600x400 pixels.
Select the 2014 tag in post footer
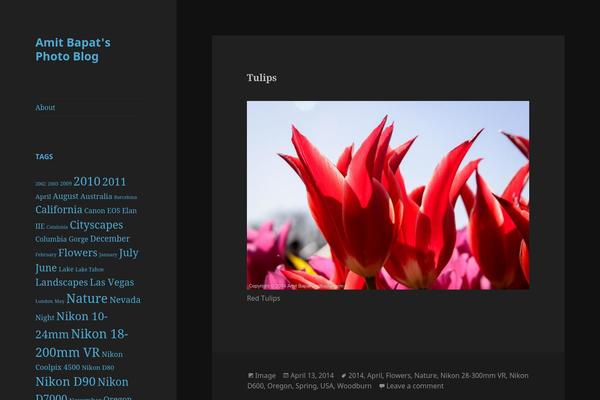tap(355, 376)
